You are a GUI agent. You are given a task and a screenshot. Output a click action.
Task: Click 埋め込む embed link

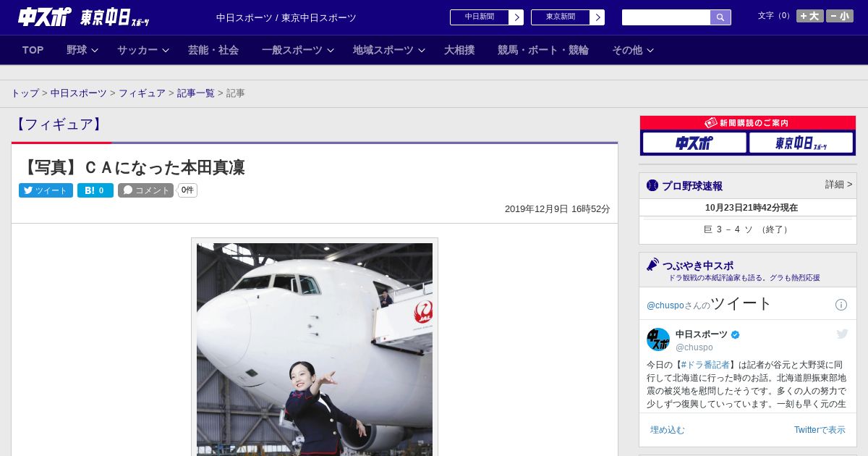pyautogui.click(x=668, y=430)
